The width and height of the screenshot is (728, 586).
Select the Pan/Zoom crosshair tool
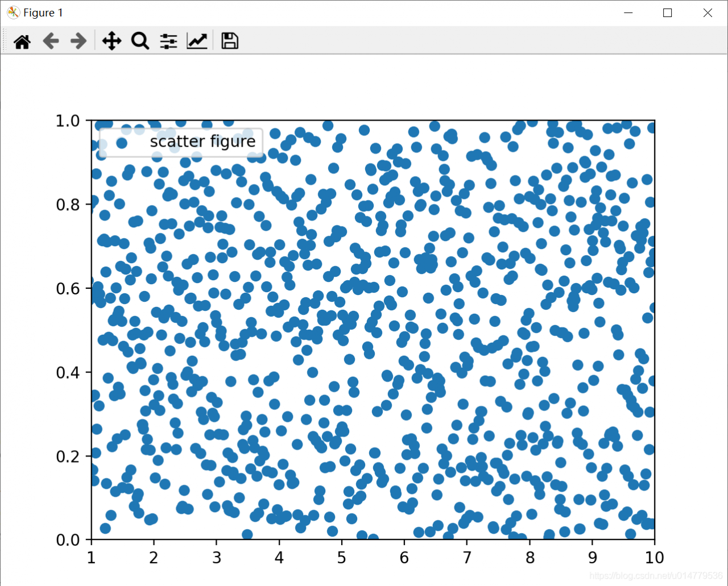[111, 40]
